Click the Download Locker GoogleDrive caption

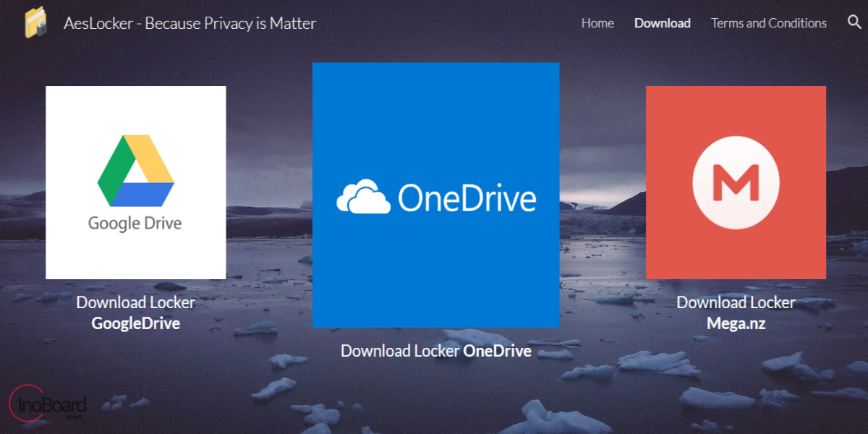(136, 312)
